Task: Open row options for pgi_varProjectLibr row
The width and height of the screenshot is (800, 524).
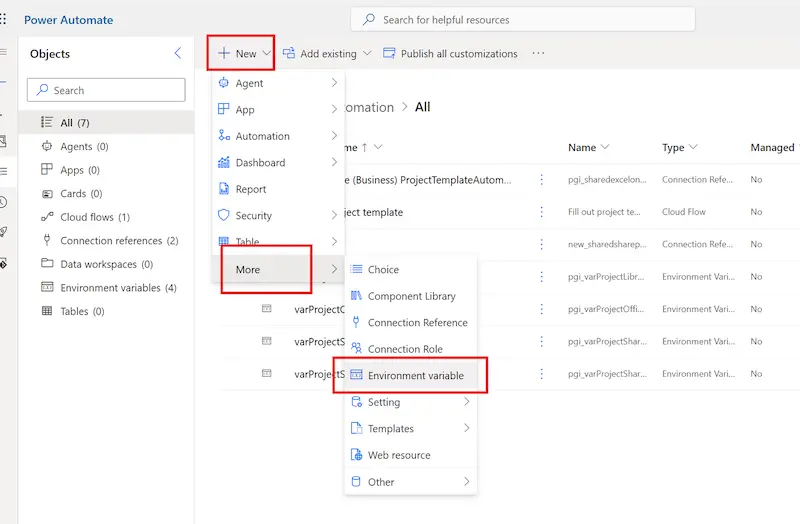Action: [x=541, y=277]
